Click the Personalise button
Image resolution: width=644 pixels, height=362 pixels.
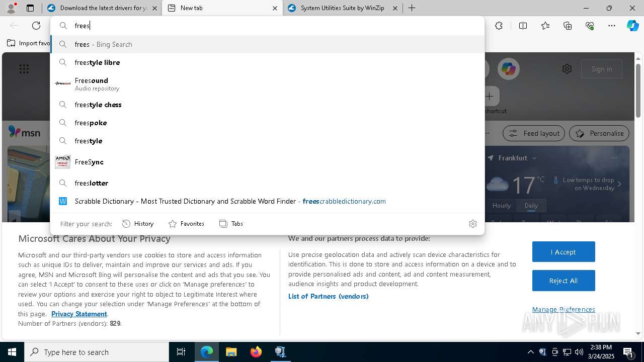pyautogui.click(x=599, y=133)
